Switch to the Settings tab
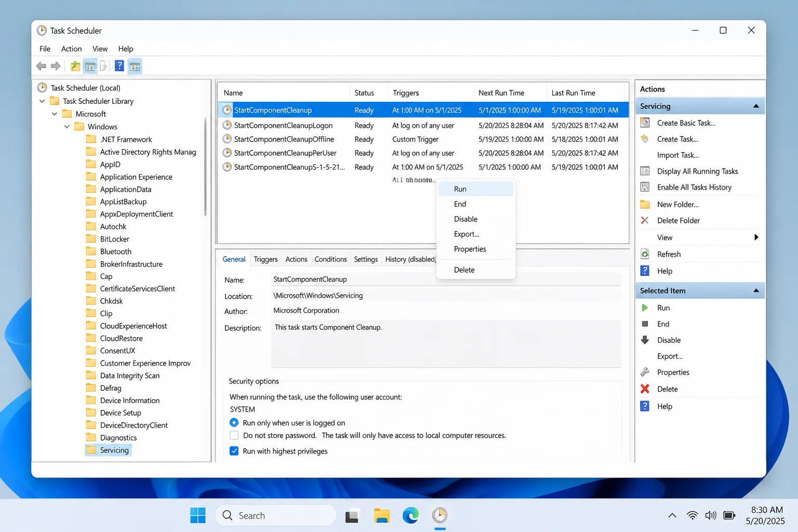This screenshot has height=532, width=798. point(366,259)
